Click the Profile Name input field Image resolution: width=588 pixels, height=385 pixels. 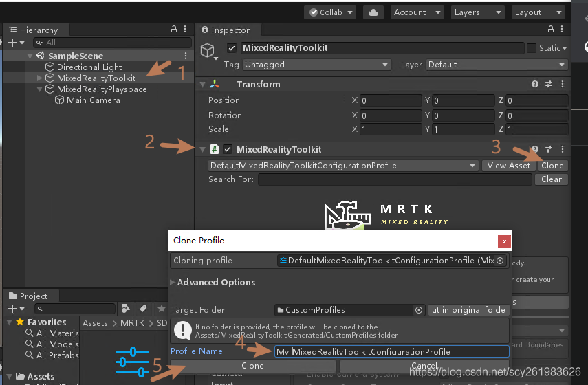392,351
